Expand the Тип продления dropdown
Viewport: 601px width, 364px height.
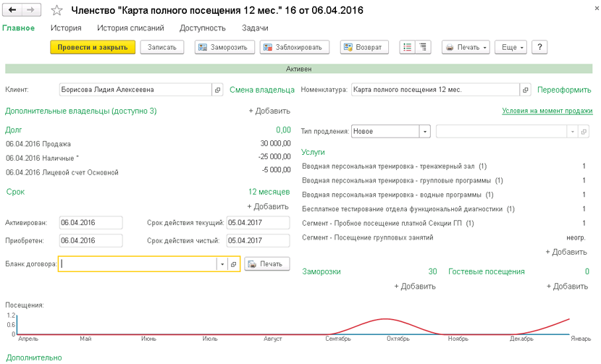tap(425, 132)
